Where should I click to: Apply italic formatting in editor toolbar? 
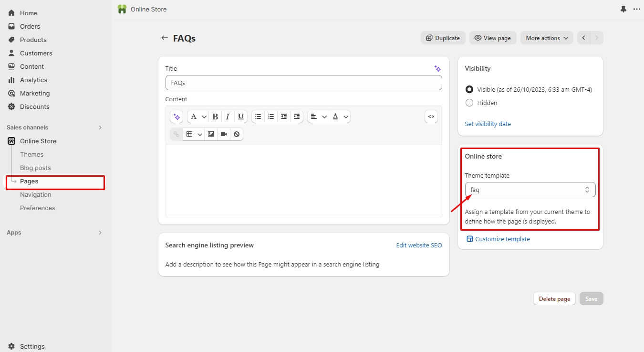(228, 117)
